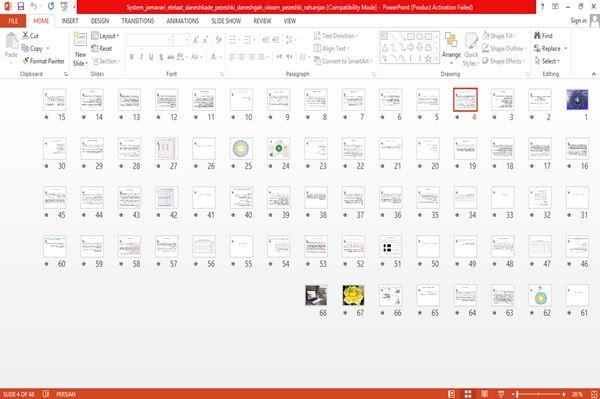600x399 pixels.
Task: Switch to the VIEW tab
Action: 290,21
